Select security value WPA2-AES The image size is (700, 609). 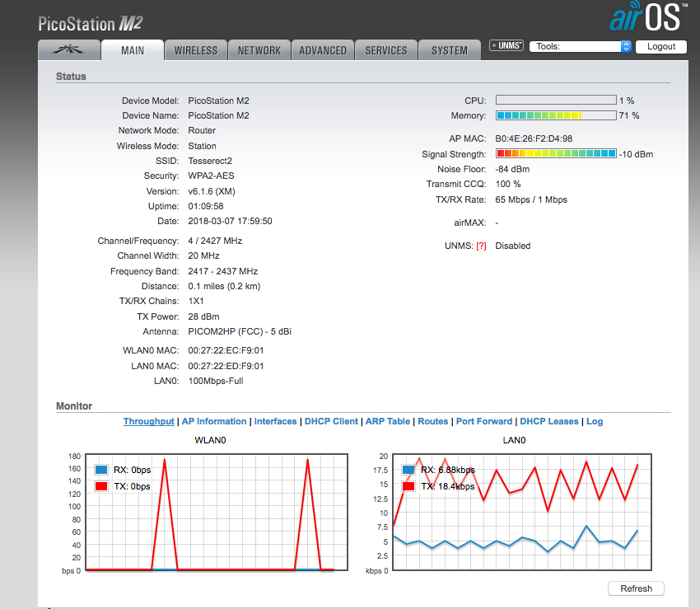pyautogui.click(x=211, y=176)
